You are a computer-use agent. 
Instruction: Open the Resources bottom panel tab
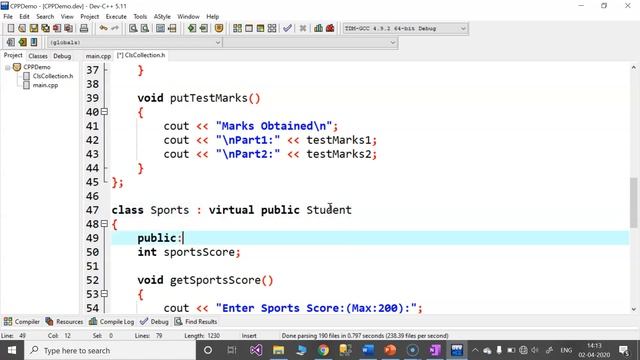click(64, 322)
